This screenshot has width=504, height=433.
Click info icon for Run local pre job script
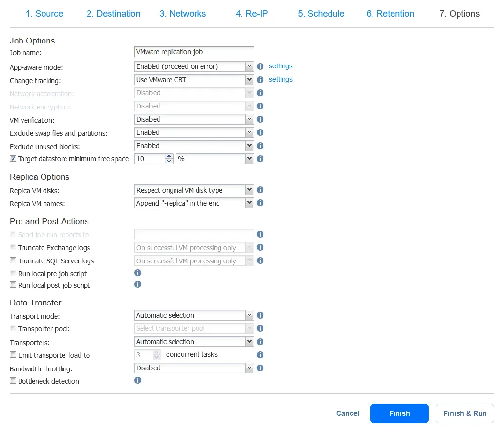coord(138,273)
